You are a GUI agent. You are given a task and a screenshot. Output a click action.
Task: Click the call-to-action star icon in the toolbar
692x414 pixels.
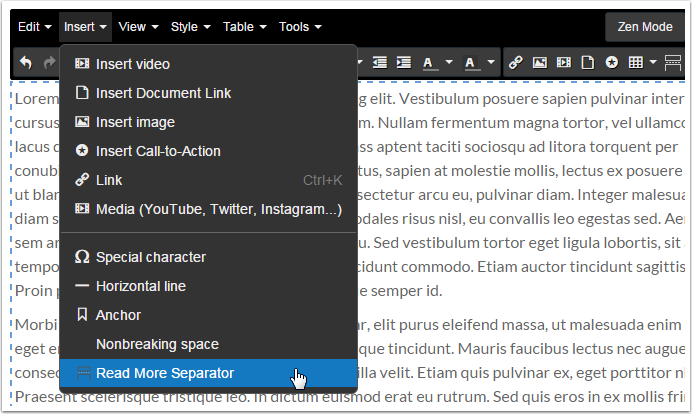(x=612, y=62)
